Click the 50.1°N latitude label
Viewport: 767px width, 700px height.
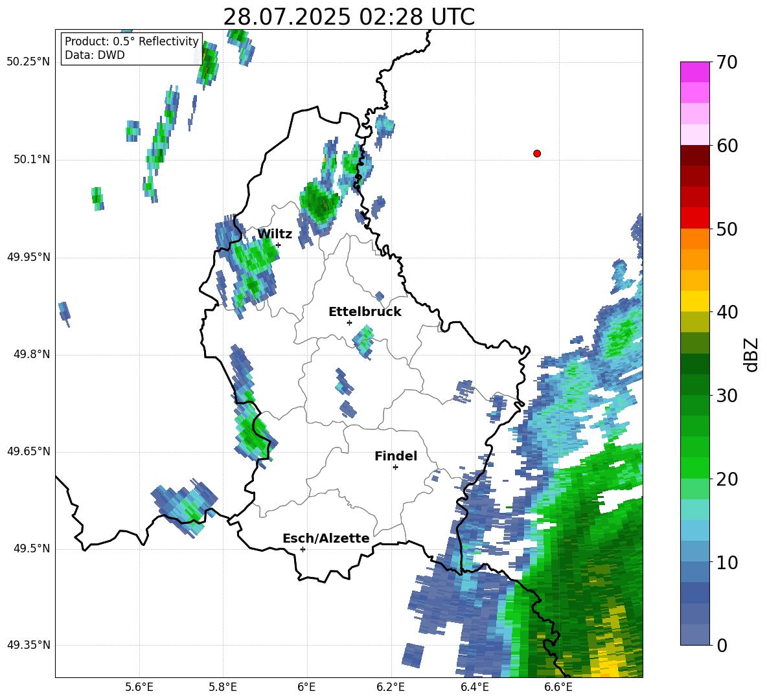(31, 159)
